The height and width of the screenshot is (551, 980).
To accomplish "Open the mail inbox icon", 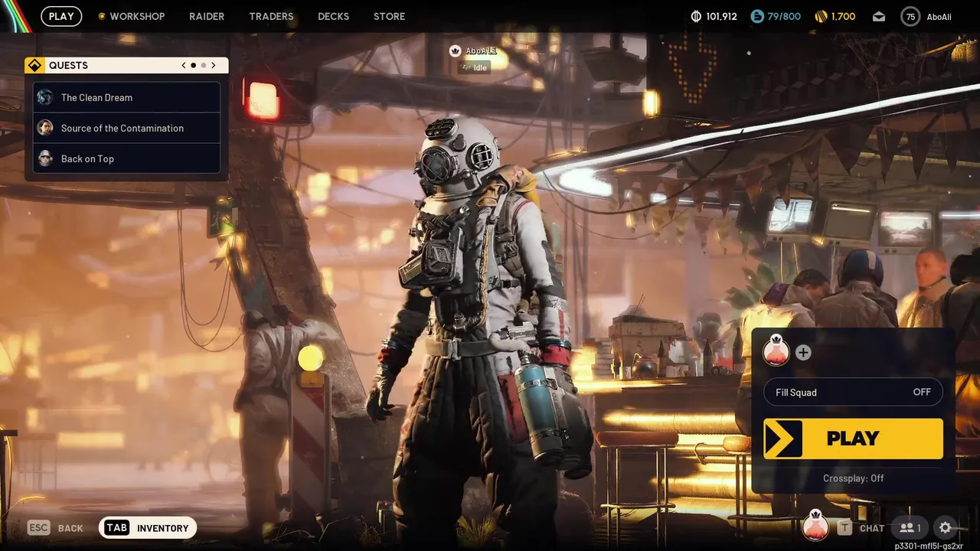I will (x=879, y=16).
